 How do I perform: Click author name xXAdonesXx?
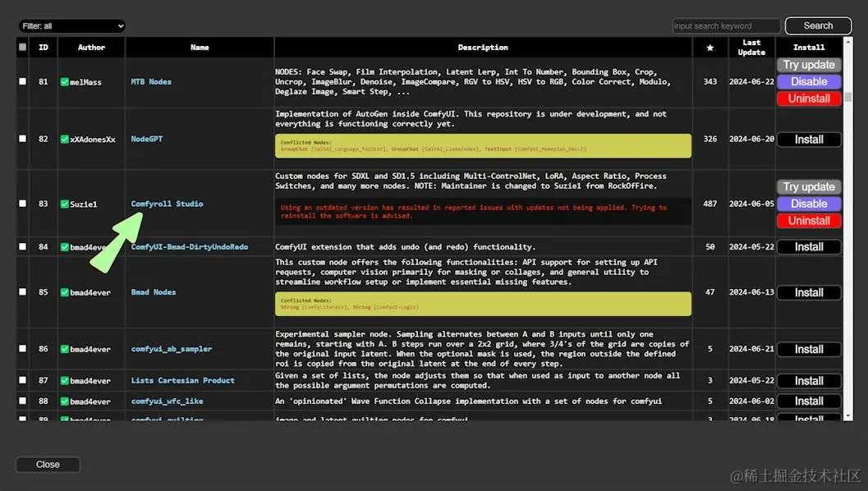tap(93, 140)
